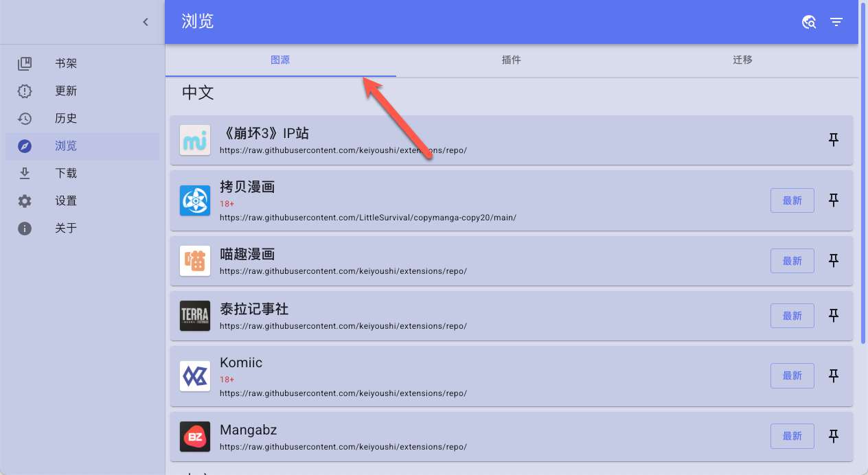Viewport: 868px width, 475px height.
Task: Open the 泰拉记事社 source title
Action: tap(254, 309)
